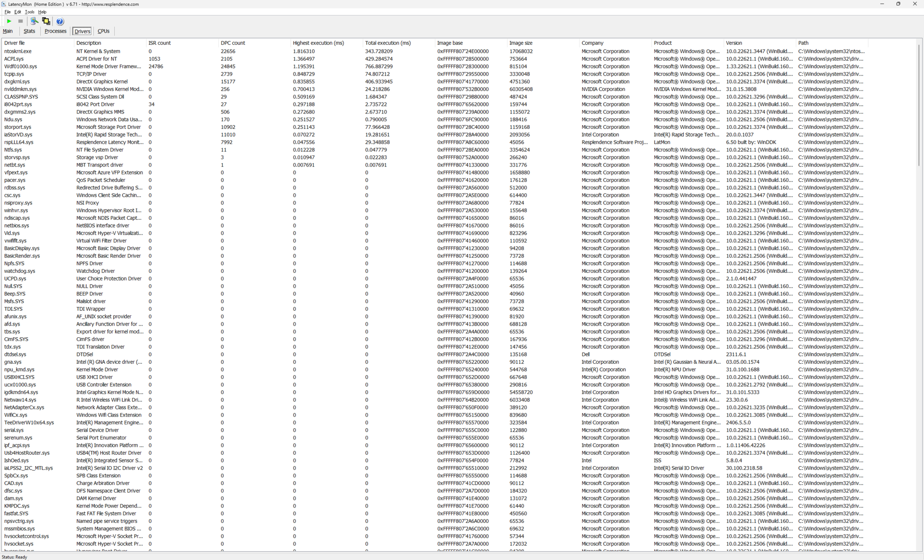
Task: Open the blue question mark help icon
Action: (60, 21)
